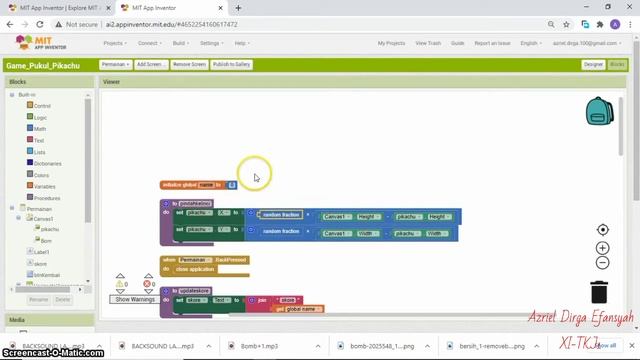Open the skore component dropdown in set block
Viewport: 640px width, 360px height.
click(x=197, y=300)
